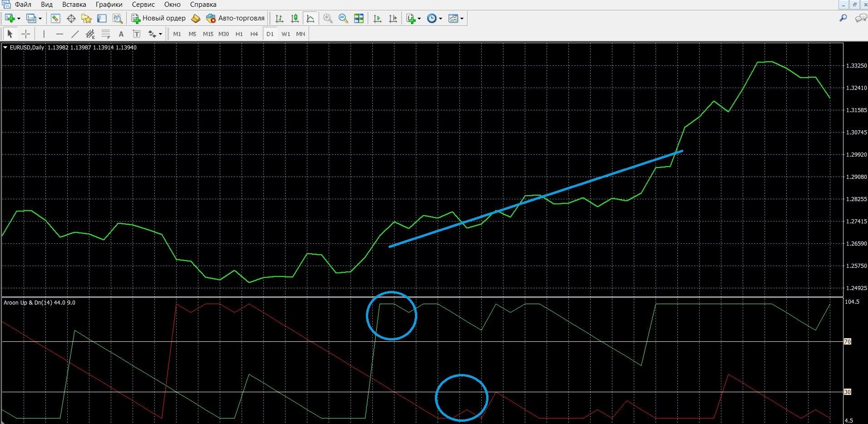Screen dimensions: 868x424
Task: Open the Сервис menu
Action: (x=143, y=5)
